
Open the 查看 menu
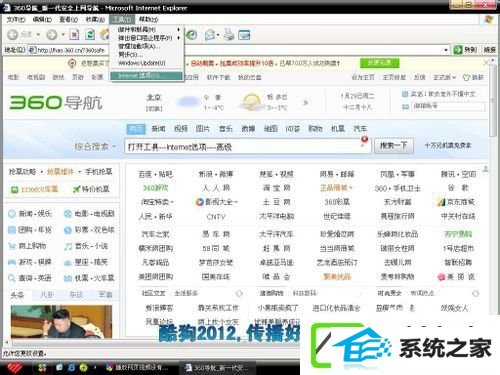coord(68,19)
